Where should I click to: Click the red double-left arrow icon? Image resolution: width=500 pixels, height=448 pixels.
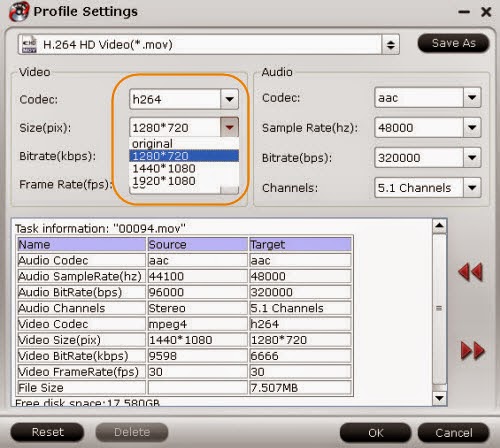click(470, 272)
